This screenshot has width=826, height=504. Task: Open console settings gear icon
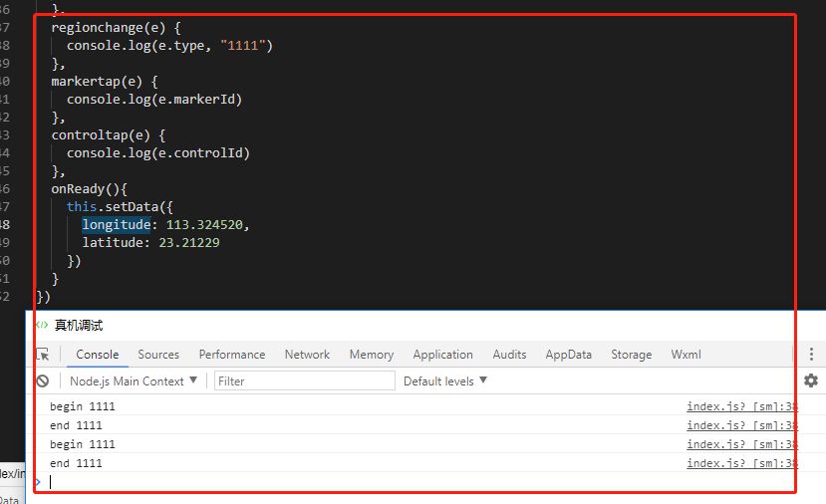coord(811,380)
